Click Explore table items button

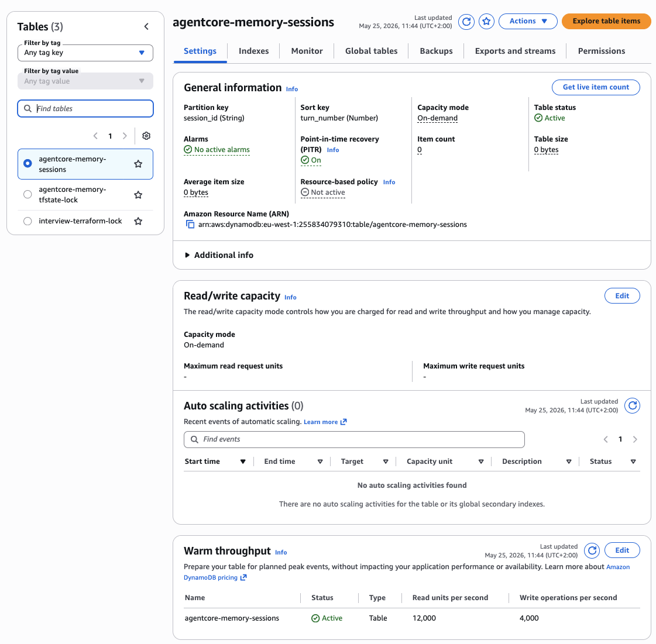(x=606, y=21)
